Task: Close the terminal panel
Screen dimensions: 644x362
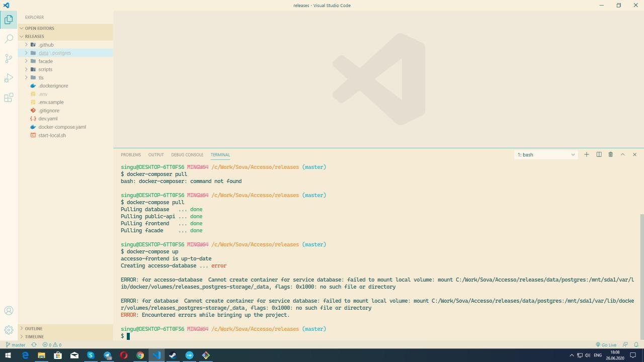Action: click(x=634, y=154)
